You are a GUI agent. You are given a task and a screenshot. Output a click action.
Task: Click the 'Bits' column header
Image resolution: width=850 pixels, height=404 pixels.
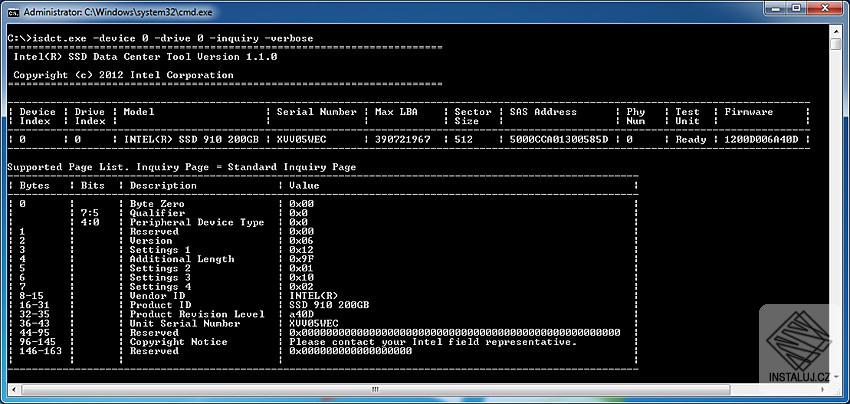click(93, 185)
